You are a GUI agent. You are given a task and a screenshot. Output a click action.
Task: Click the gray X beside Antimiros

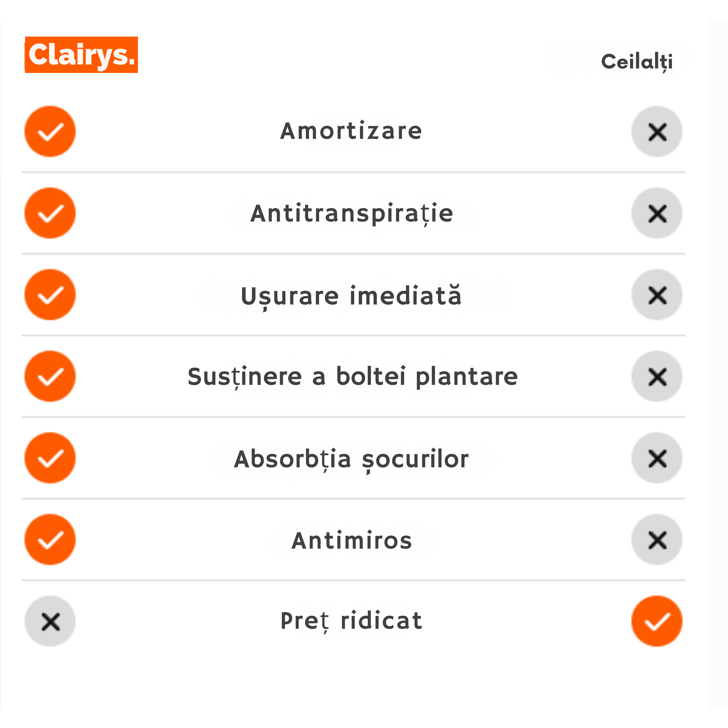pos(657,540)
